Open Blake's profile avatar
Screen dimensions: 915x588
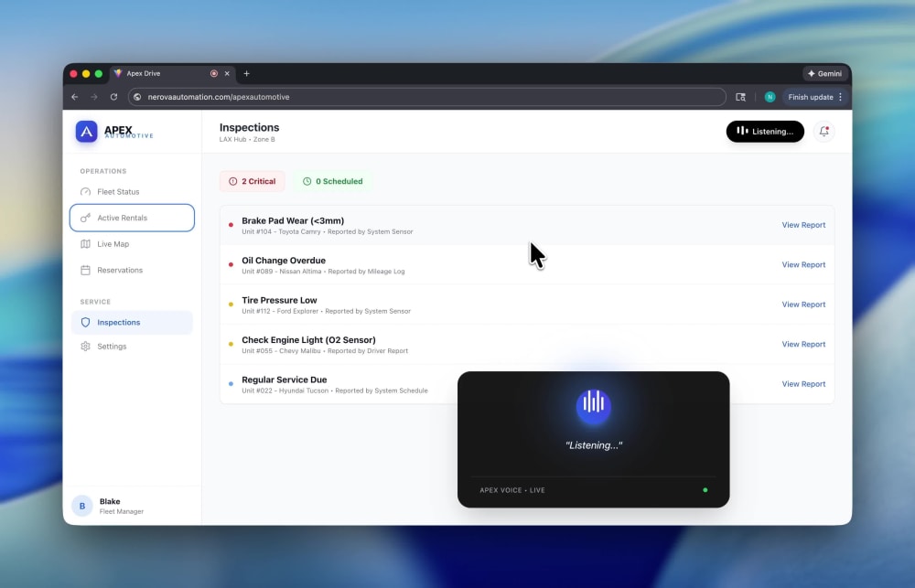point(82,506)
